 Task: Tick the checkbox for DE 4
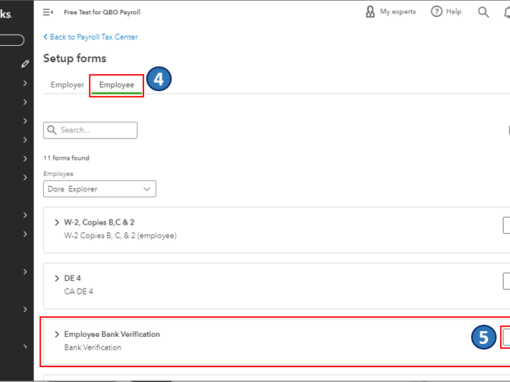coord(506,281)
